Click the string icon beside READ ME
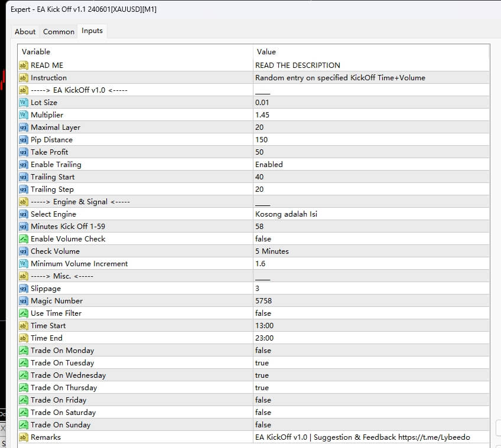501x448 pixels. pos(24,66)
